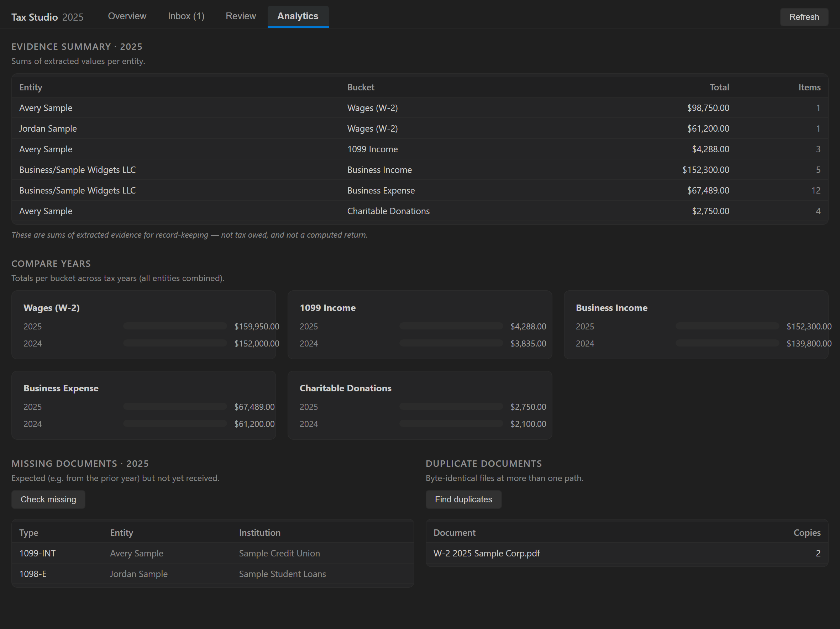
Task: Click the Find duplicates button
Action: [x=463, y=499]
